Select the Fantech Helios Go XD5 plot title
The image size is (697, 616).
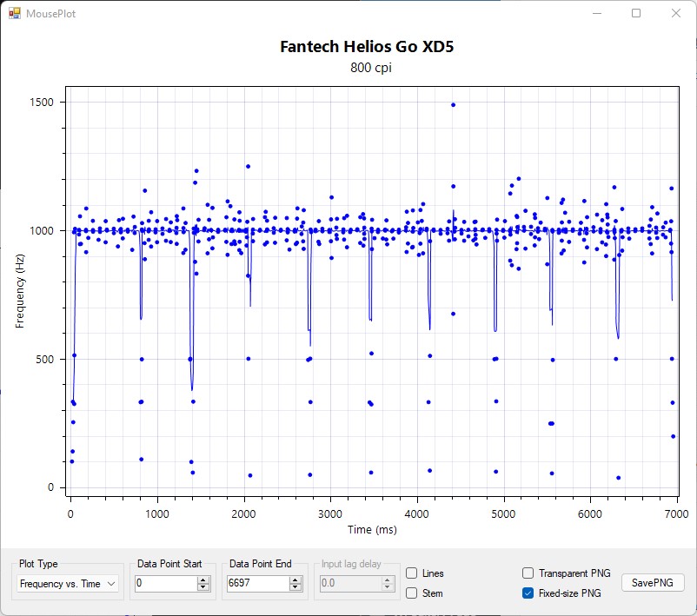coord(367,47)
